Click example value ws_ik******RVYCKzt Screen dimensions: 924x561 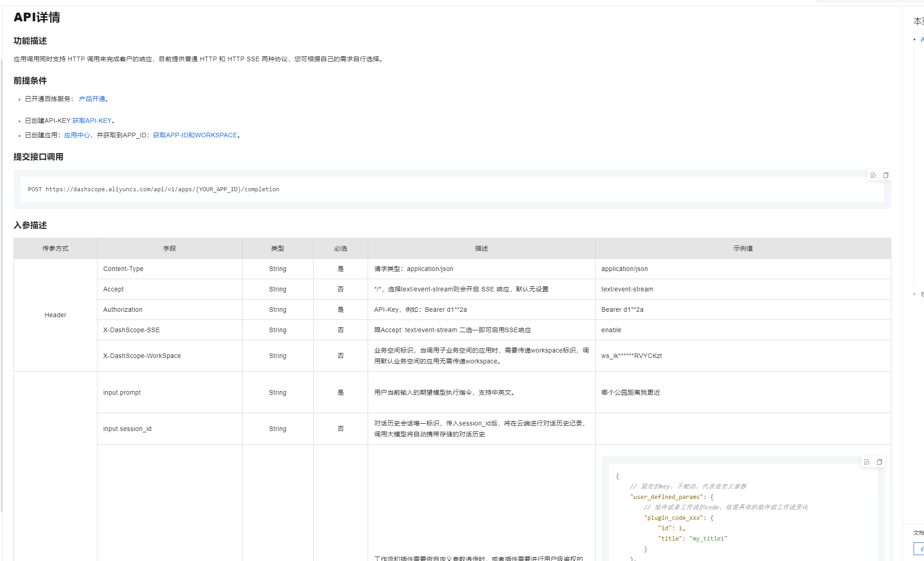coord(632,356)
